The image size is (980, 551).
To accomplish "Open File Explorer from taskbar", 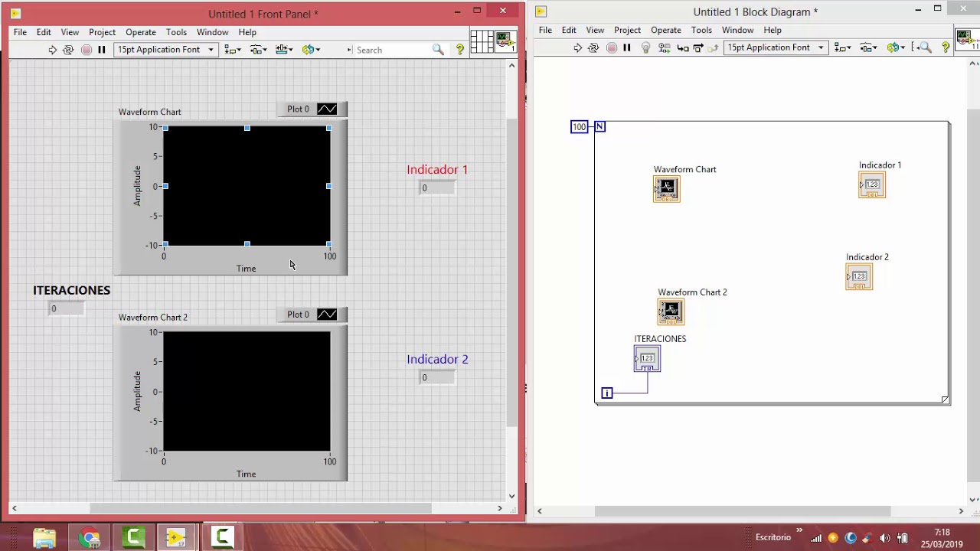I will pyautogui.click(x=44, y=537).
